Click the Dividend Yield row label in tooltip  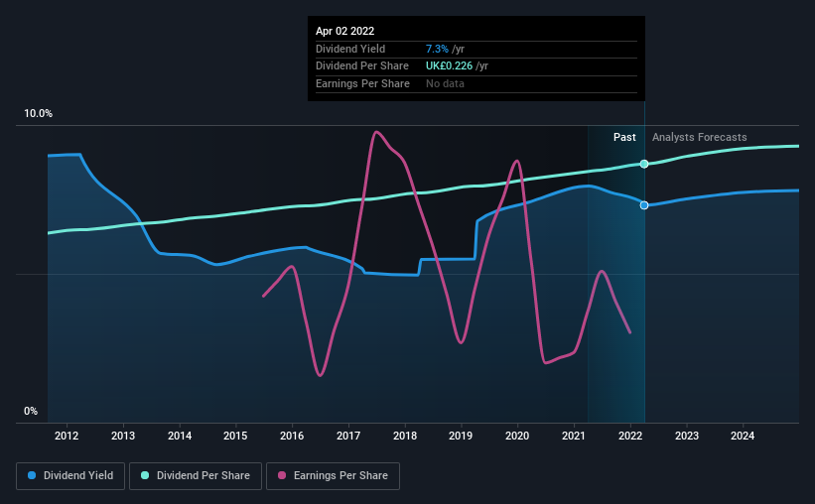(350, 49)
